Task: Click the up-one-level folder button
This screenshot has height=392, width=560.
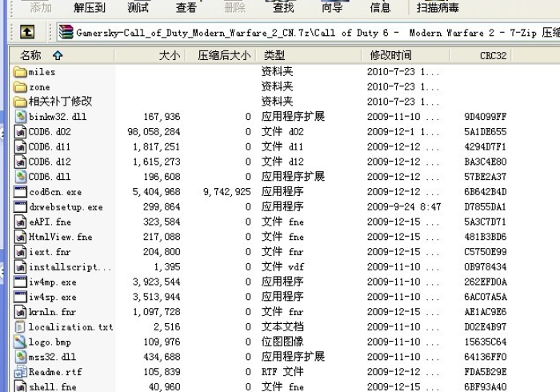Action: pos(27,32)
